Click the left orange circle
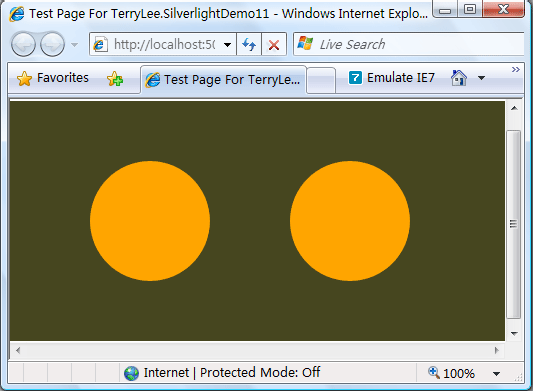The image size is (533, 391). point(150,221)
